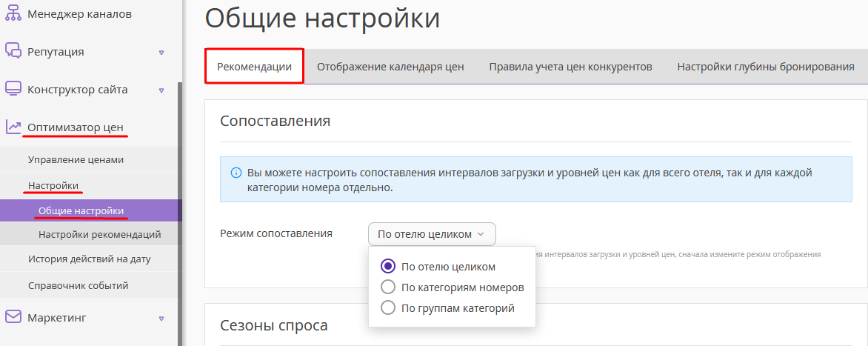Click the Сезоны спроса section heading

[274, 325]
